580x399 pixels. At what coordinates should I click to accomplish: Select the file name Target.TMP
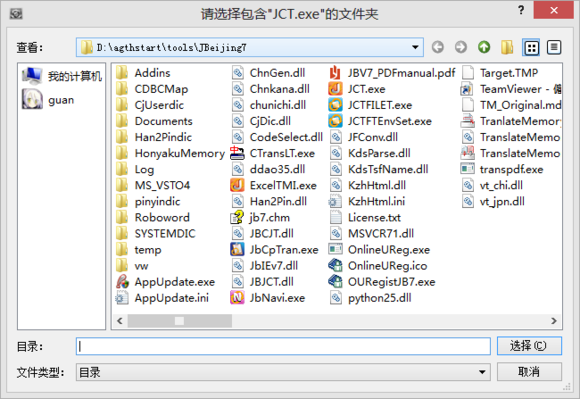point(509,73)
